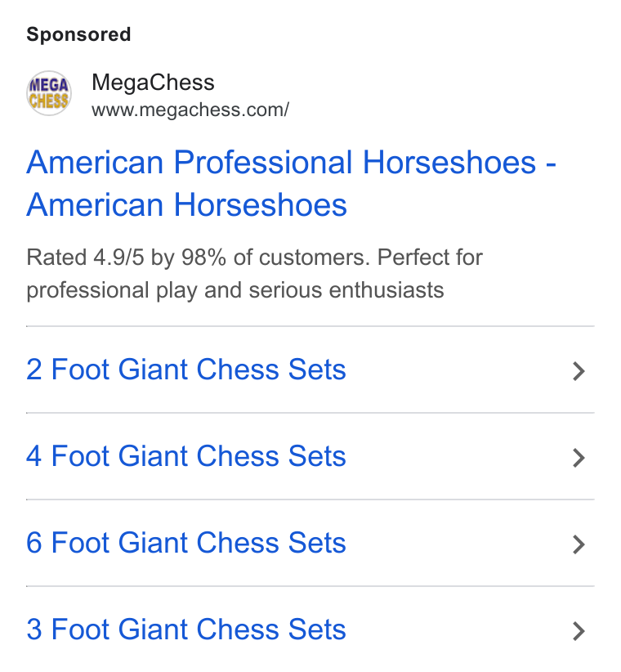Click the MegaChess round logo icon
The width and height of the screenshot is (621, 672).
point(49,93)
